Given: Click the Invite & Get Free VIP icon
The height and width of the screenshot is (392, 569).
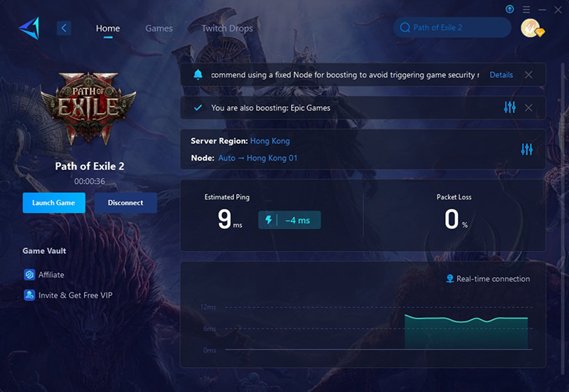Looking at the screenshot, I should 29,295.
